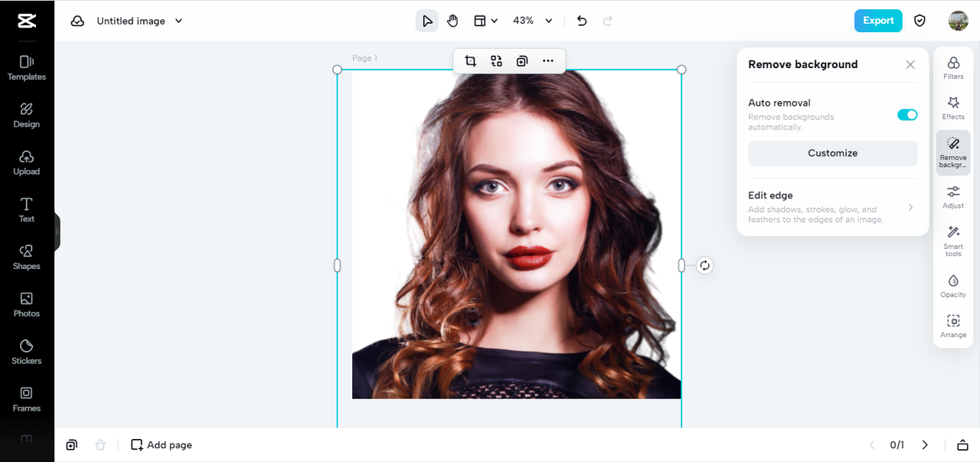Click the top-right corner resize handle
The height and width of the screenshot is (462, 980).
click(x=681, y=69)
